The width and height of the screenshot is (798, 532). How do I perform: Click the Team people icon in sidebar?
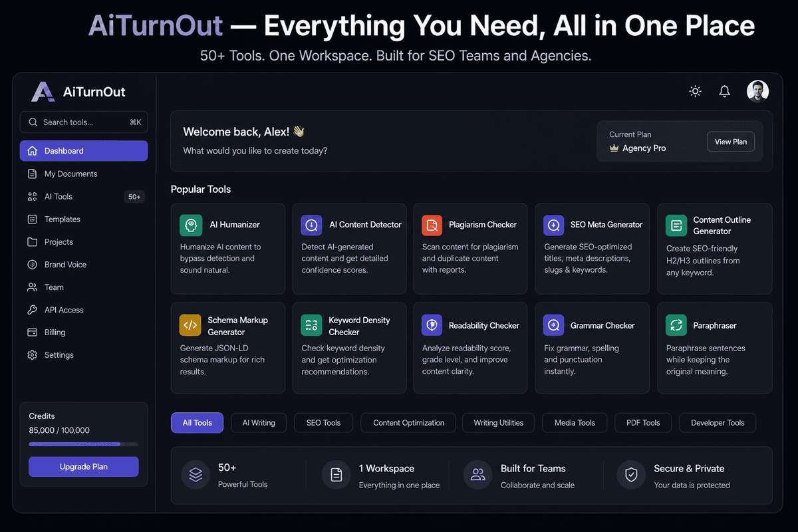32,287
